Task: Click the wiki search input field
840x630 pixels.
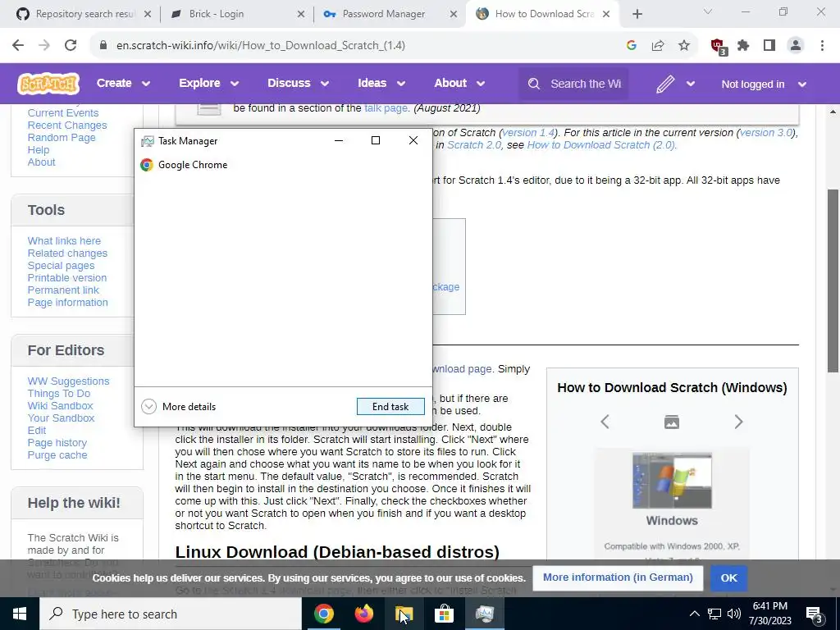Action: tap(585, 84)
